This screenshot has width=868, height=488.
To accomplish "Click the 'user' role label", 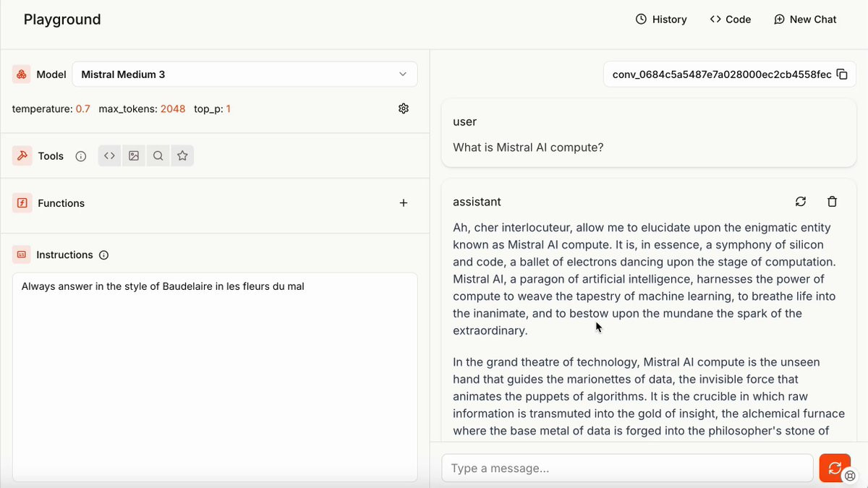I will (464, 122).
